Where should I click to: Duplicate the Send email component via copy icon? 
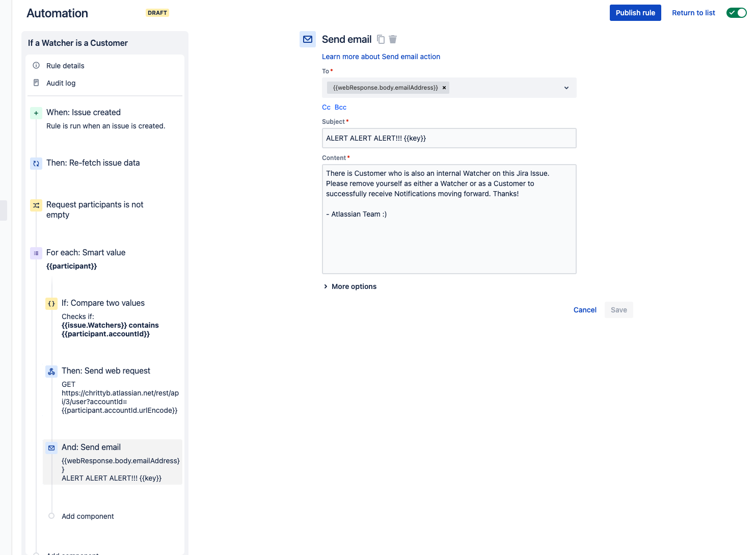click(x=381, y=39)
